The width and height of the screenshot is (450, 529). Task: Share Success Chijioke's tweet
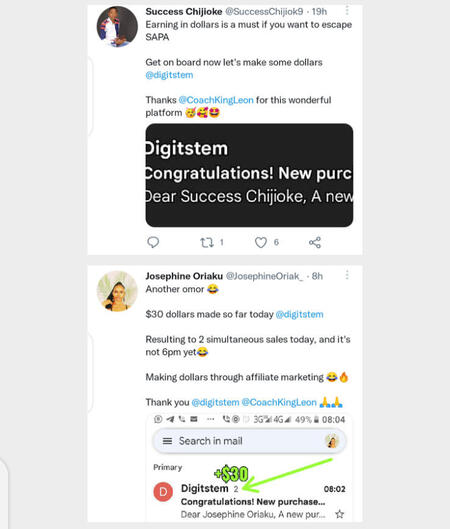(315, 242)
